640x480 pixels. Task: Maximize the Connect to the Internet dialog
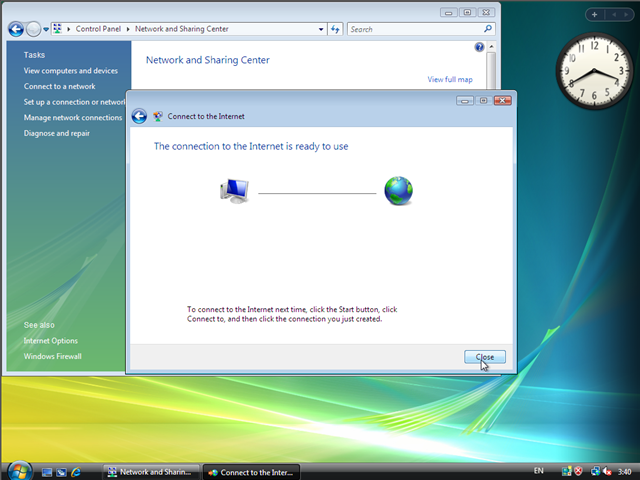pyautogui.click(x=483, y=100)
